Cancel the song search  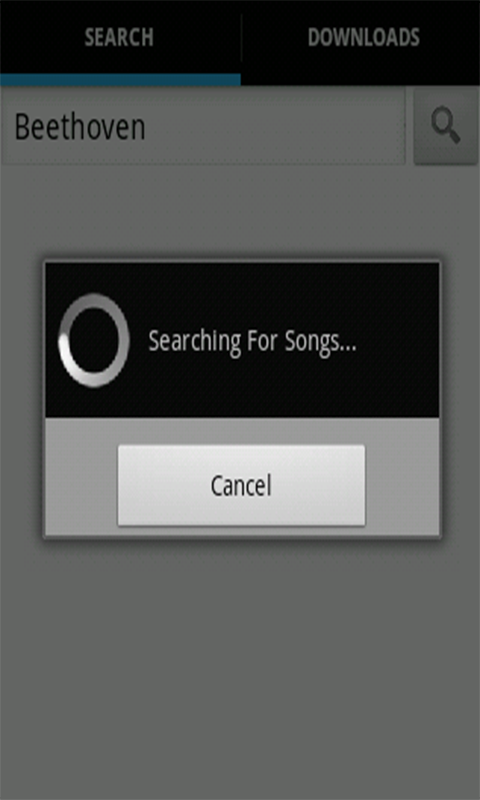[241, 485]
